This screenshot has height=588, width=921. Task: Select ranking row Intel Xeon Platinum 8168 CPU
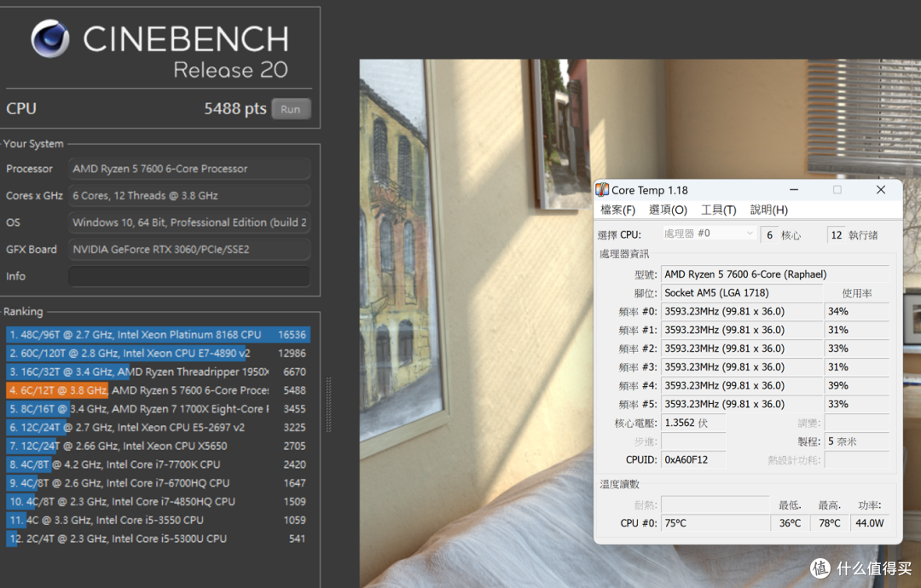(158, 335)
